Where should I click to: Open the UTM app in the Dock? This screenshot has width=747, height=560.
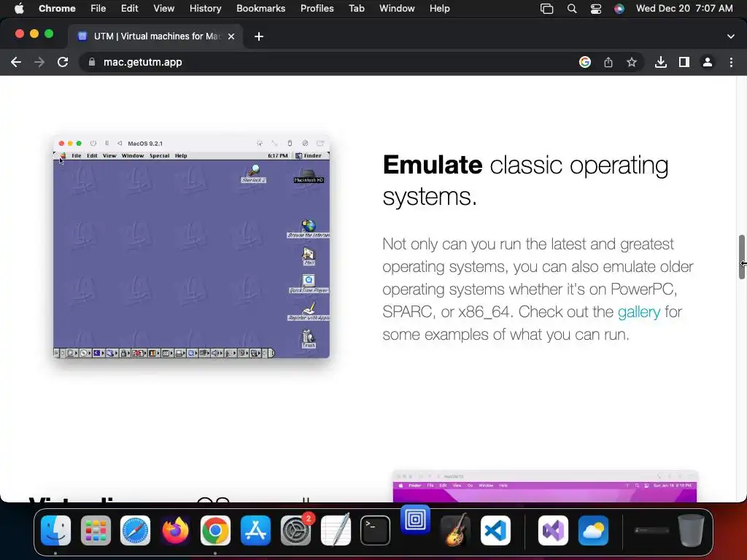coord(415,519)
